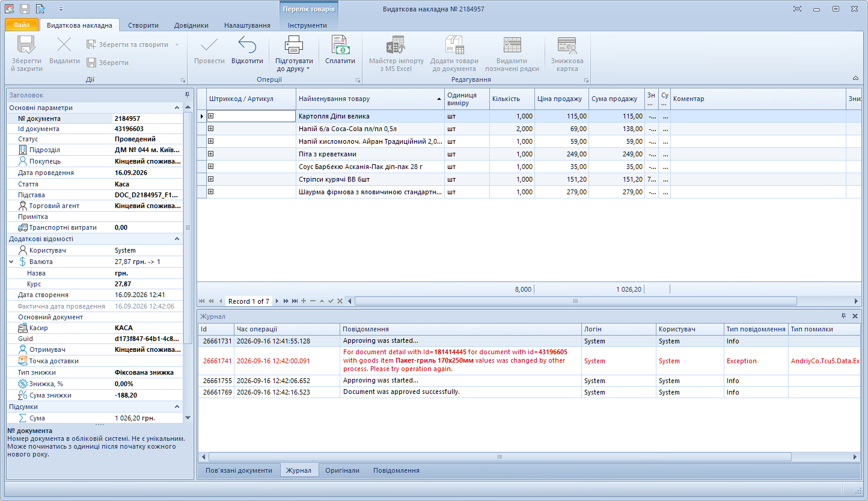Open the Файл menu
The image size is (868, 501).
[22, 25]
